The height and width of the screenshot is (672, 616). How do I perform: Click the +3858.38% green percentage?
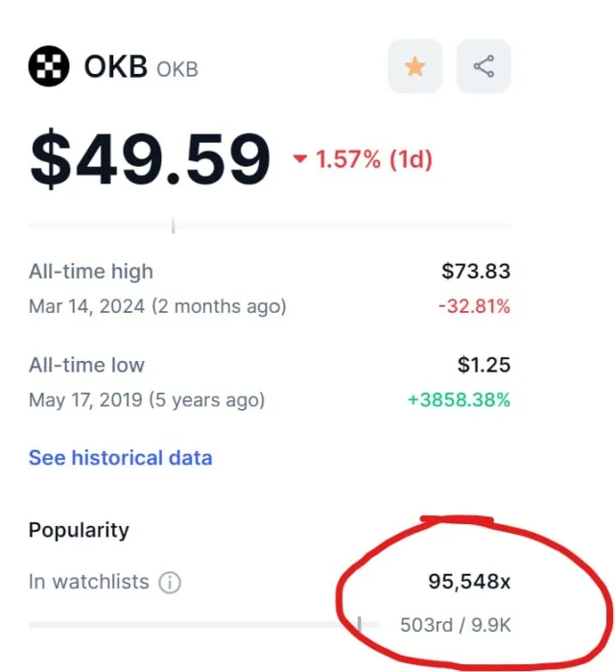click(x=459, y=400)
